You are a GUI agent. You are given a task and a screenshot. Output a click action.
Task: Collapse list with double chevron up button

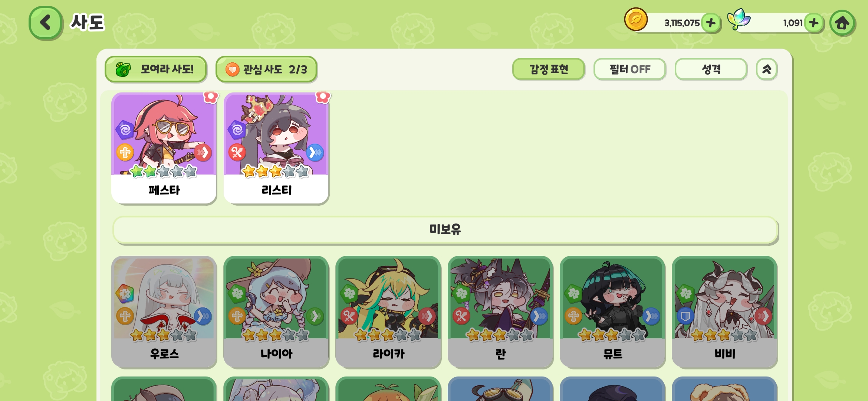pos(767,69)
